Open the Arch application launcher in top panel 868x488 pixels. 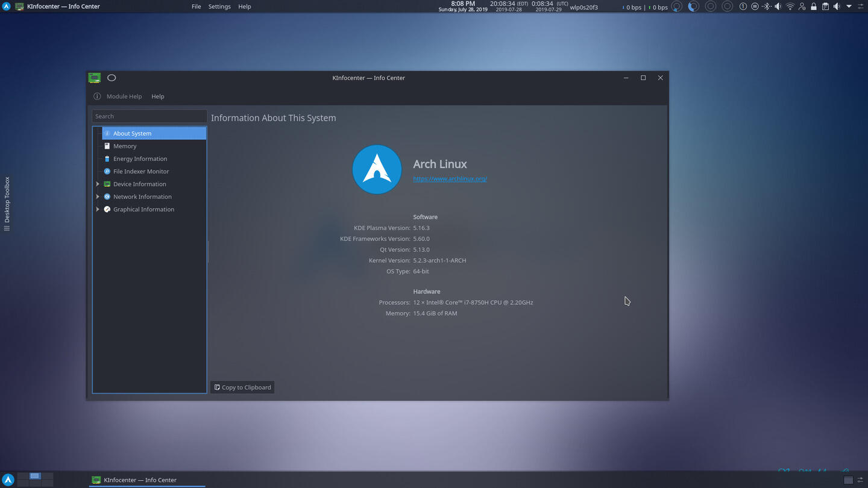coord(6,7)
